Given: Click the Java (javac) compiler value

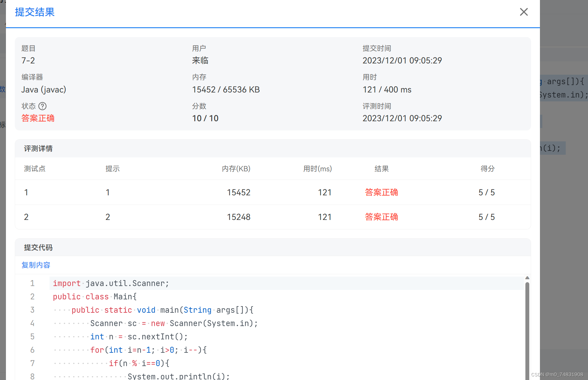Looking at the screenshot, I should click(44, 90).
